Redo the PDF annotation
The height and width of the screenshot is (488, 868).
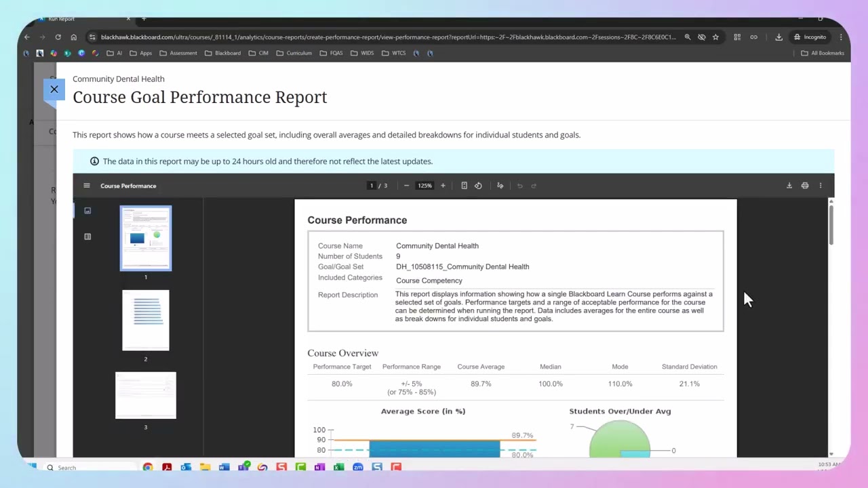pyautogui.click(x=534, y=186)
